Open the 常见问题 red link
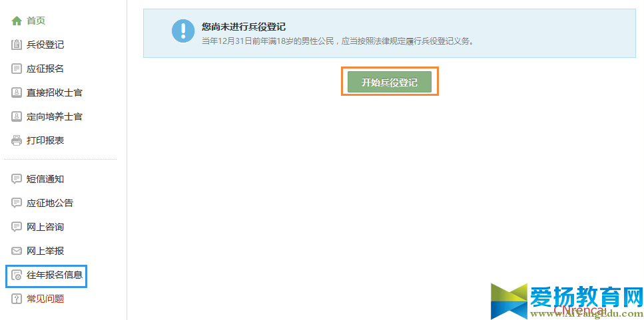Screen dimensions: 644x320 pos(45,299)
